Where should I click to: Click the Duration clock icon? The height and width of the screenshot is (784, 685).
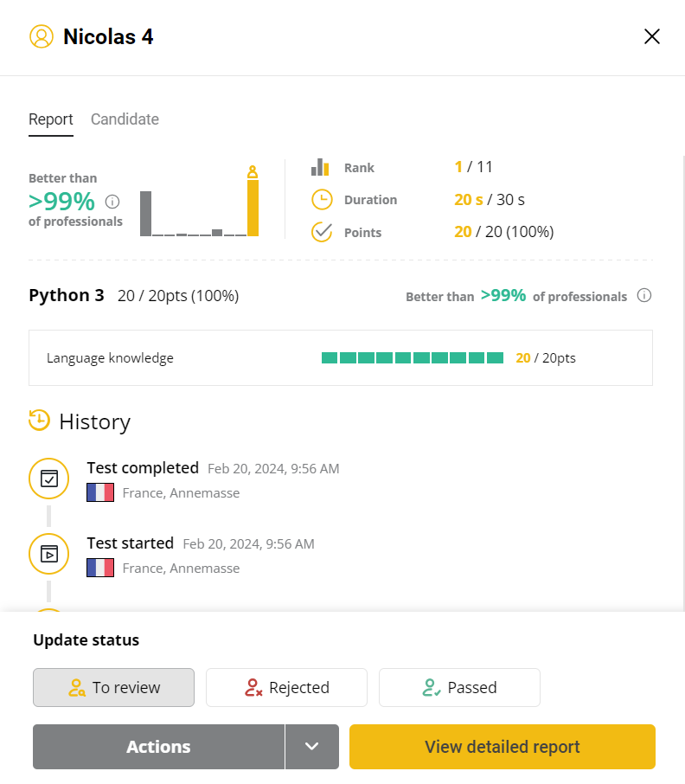click(x=322, y=199)
